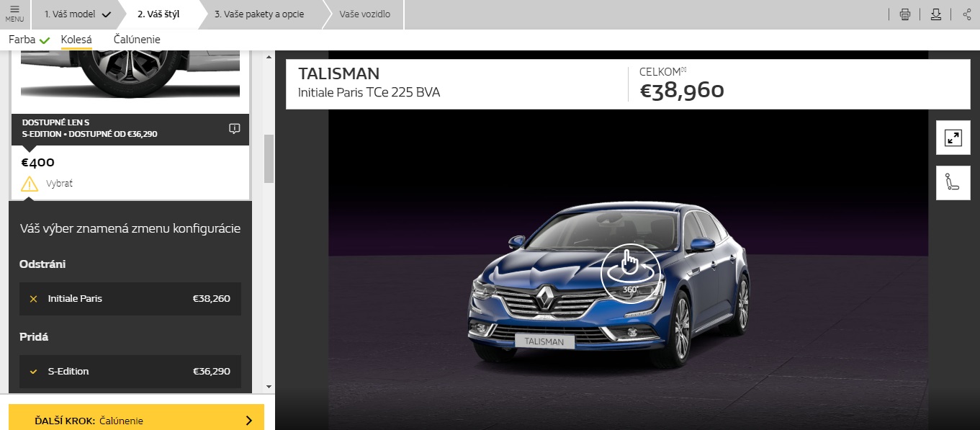This screenshot has height=430, width=980.
Task: Click ĎALŠÍ KROK: Čalúnenie button
Action: [136, 418]
